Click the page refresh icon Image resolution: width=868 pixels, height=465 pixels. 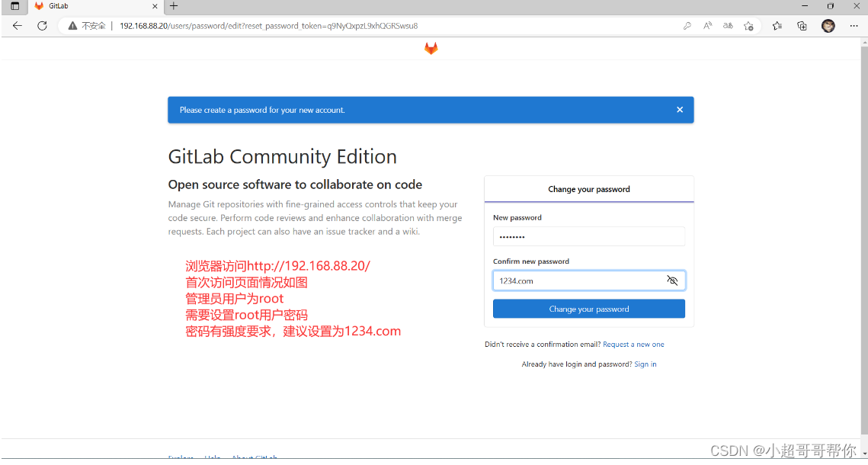tap(41, 25)
